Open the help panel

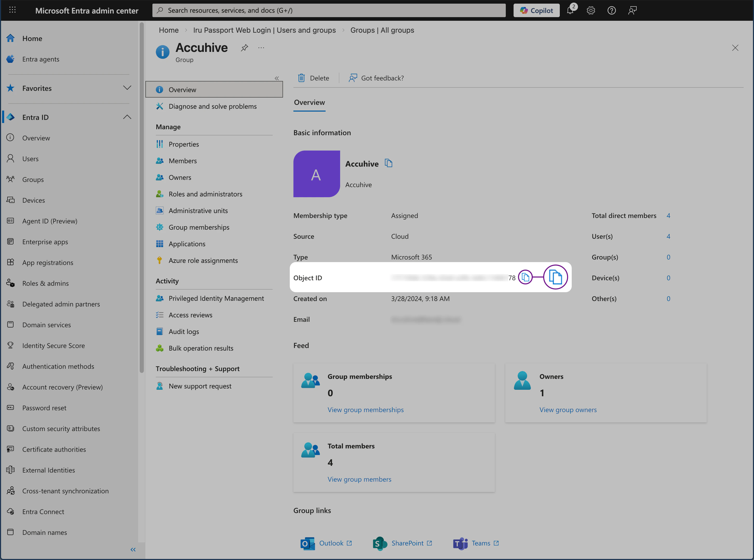[x=611, y=10]
